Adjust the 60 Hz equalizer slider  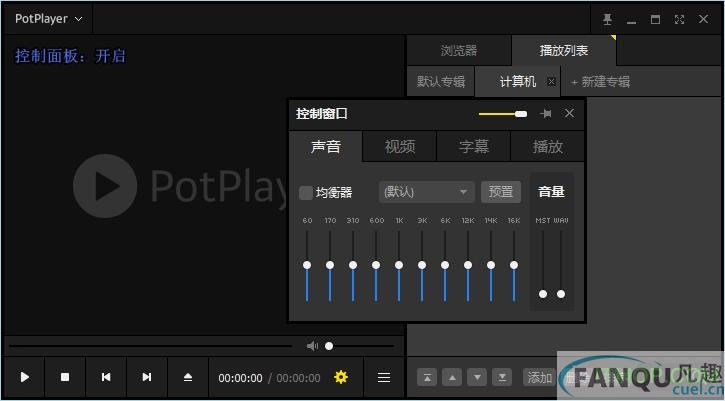(x=307, y=265)
